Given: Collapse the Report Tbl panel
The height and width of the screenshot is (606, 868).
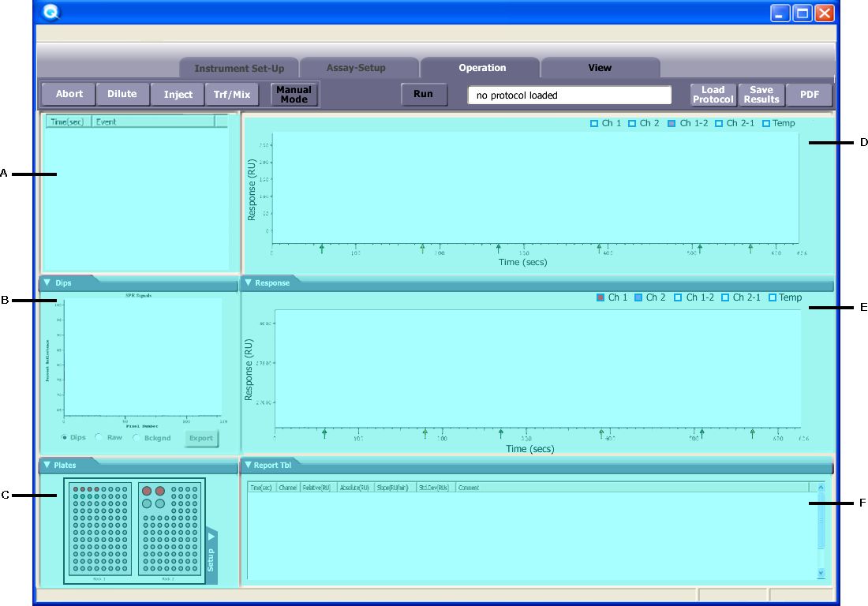Looking at the screenshot, I should tap(248, 465).
